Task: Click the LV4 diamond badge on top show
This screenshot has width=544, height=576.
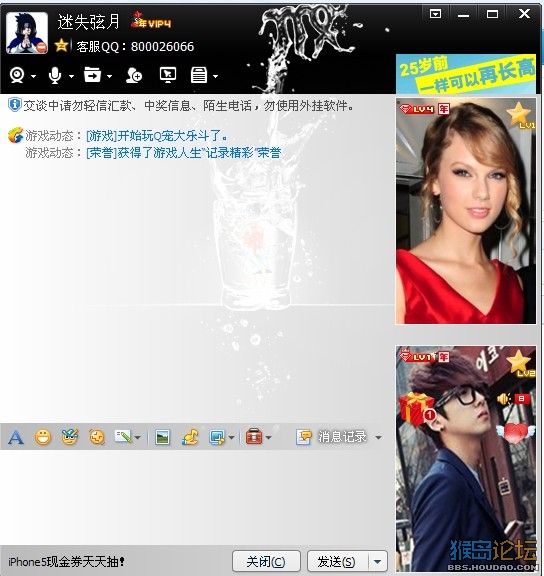Action: coord(417,109)
